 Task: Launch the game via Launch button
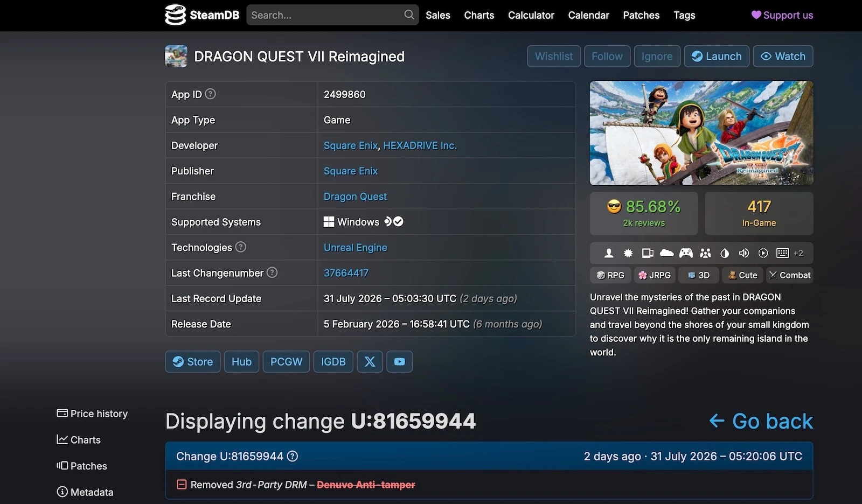point(717,56)
